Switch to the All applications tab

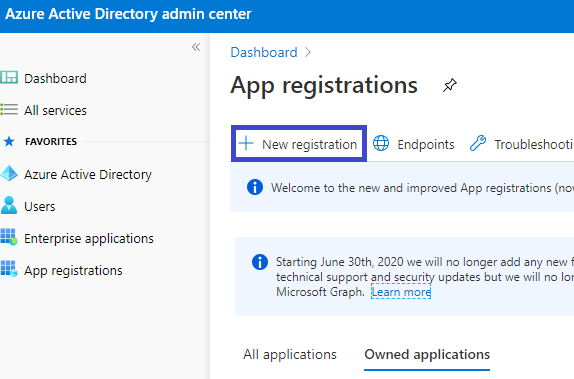pos(290,354)
